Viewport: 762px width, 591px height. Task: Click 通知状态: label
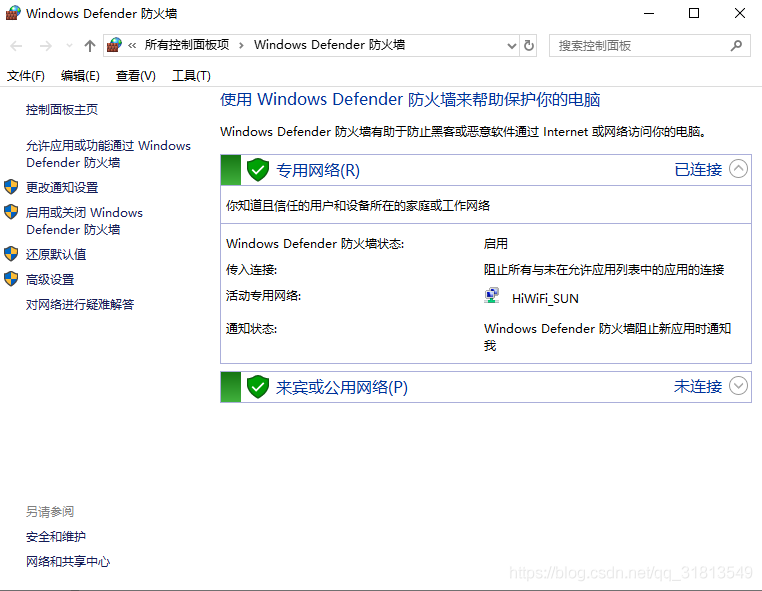coord(251,329)
